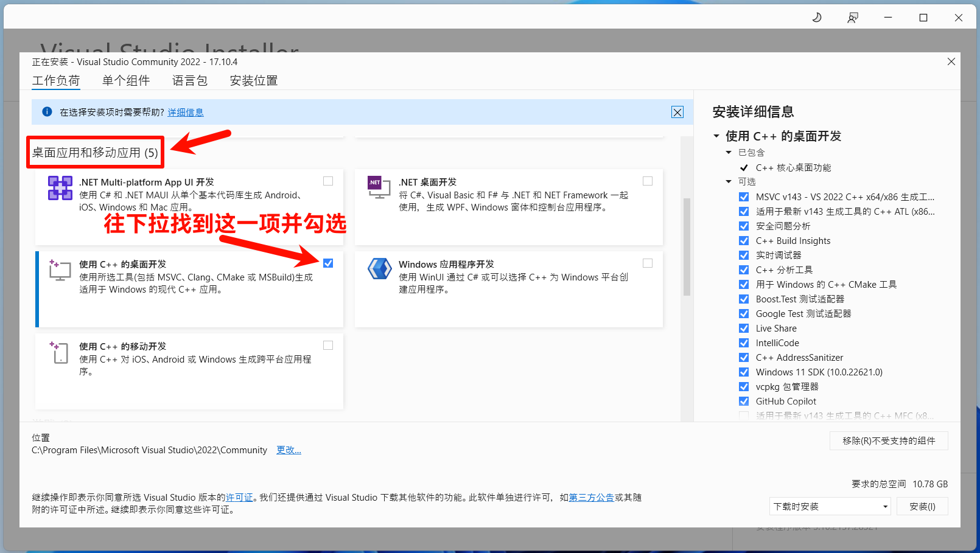Collapse the 已包含 included group

[x=729, y=153]
